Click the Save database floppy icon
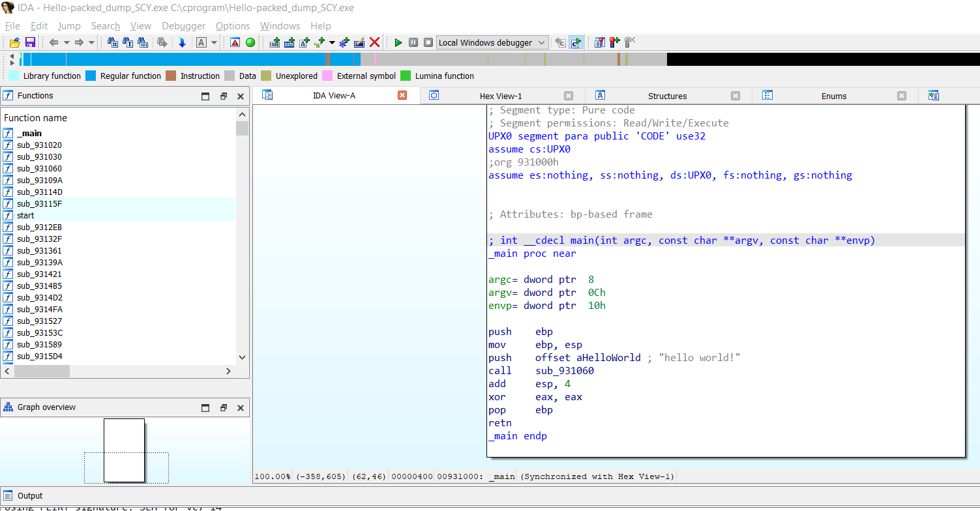The image size is (980, 511). [x=30, y=42]
